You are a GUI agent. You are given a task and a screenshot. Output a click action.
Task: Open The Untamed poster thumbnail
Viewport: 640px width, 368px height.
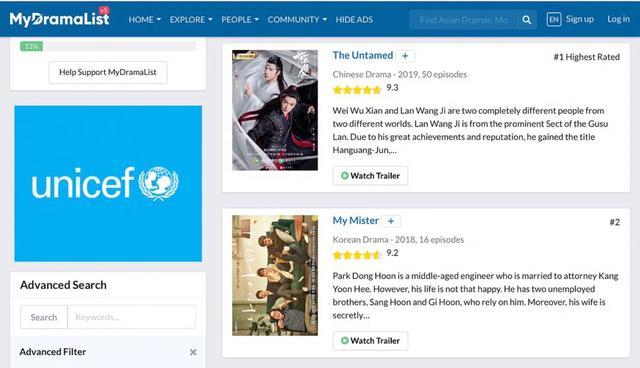[x=275, y=110]
